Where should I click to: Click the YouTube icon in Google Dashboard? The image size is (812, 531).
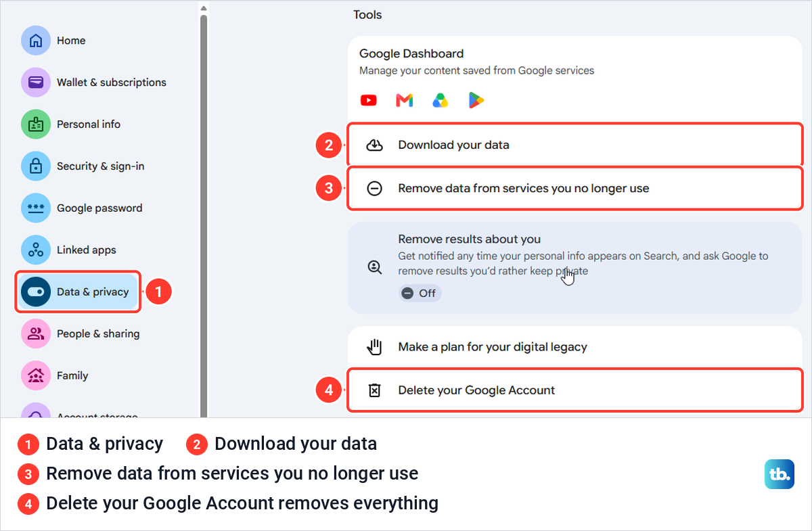point(369,101)
